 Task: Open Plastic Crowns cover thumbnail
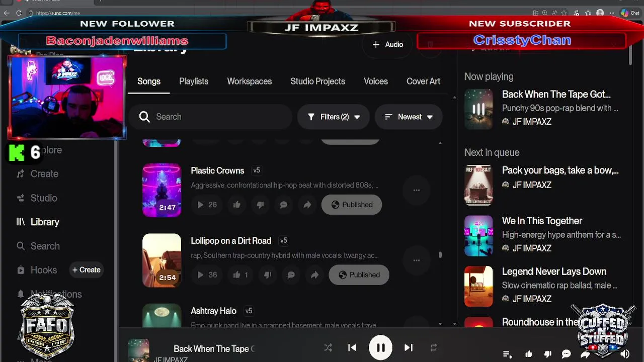[162, 190]
